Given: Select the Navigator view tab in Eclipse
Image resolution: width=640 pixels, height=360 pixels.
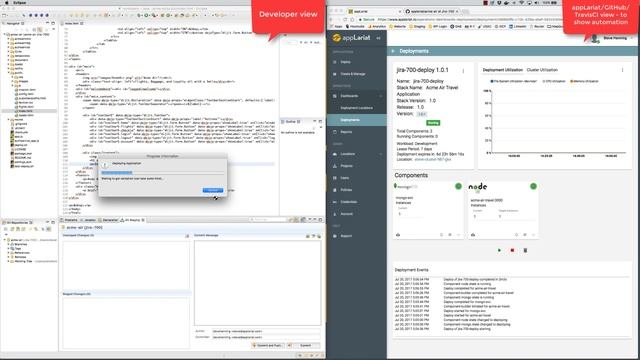Looking at the screenshot, I should tap(13, 23).
